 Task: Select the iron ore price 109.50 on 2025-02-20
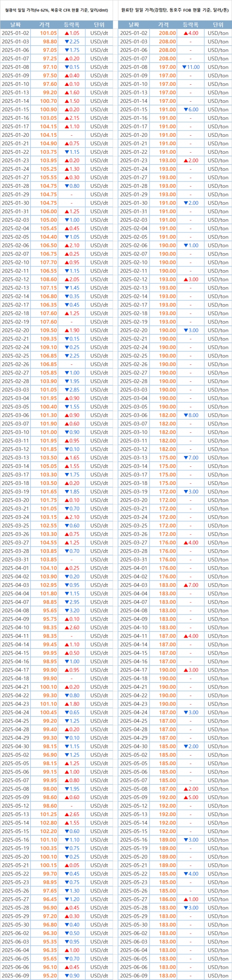pyautogui.click(x=48, y=330)
